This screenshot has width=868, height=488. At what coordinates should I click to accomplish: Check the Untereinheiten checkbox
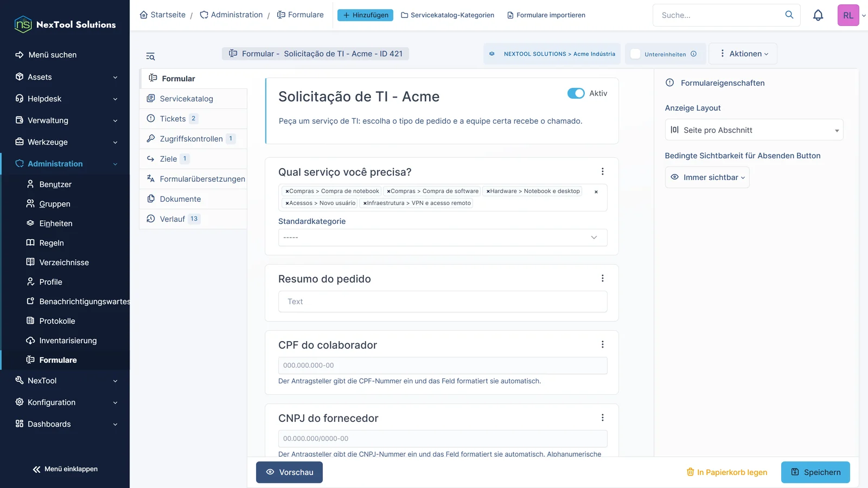pyautogui.click(x=635, y=54)
